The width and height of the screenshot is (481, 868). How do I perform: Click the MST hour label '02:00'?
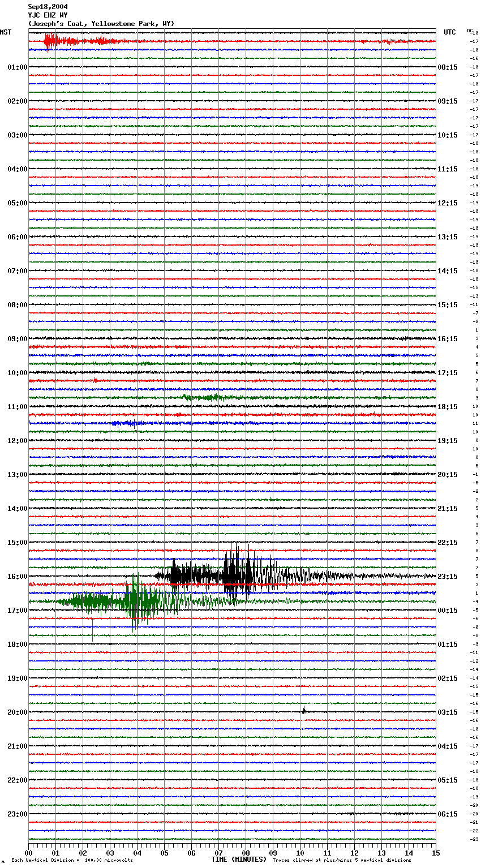point(17,101)
